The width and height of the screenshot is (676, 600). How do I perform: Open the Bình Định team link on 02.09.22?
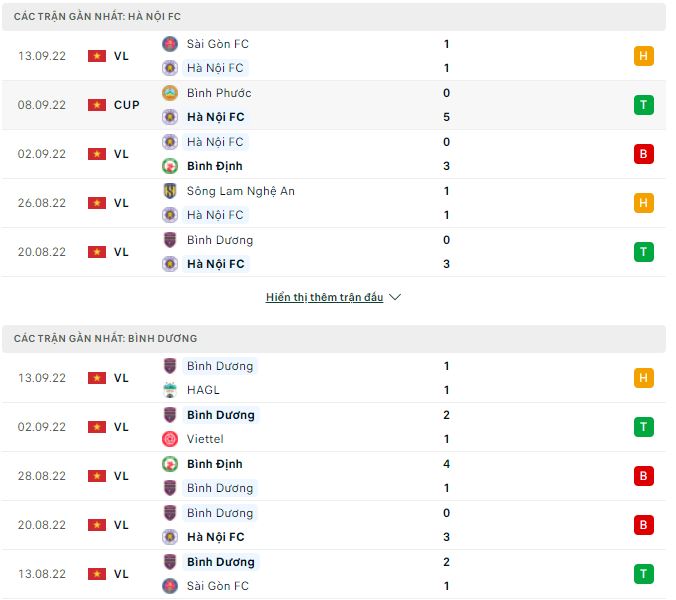214,166
